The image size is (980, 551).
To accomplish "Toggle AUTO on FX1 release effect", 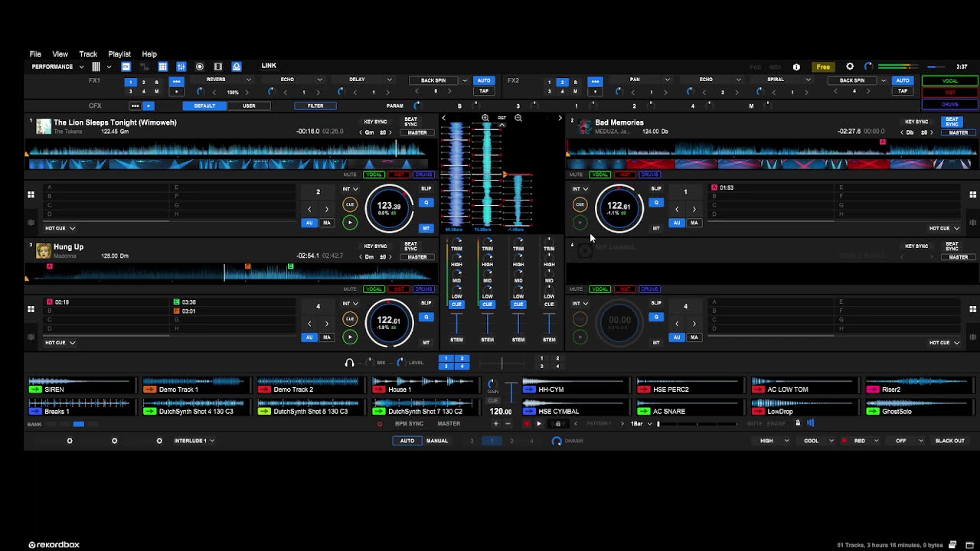I will tap(484, 80).
